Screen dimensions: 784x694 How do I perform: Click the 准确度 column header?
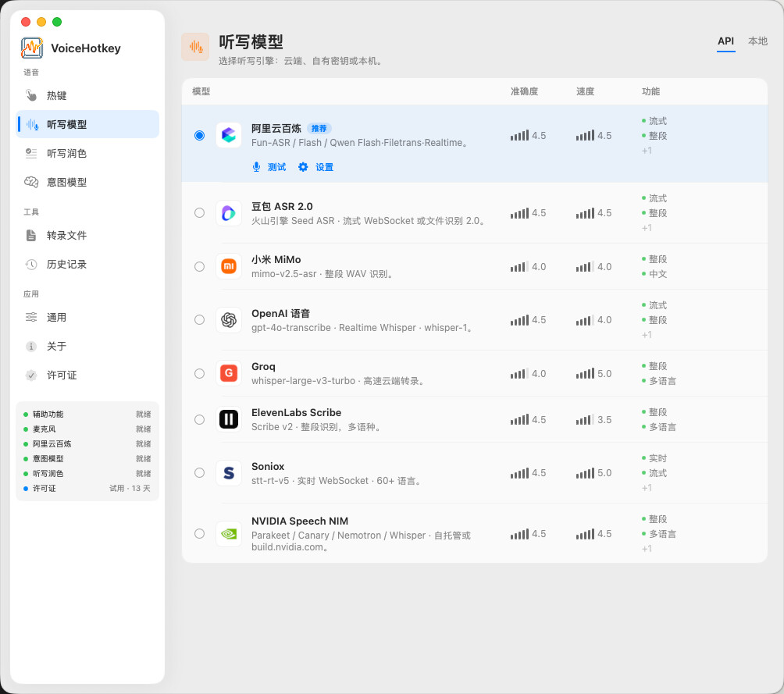click(x=524, y=91)
